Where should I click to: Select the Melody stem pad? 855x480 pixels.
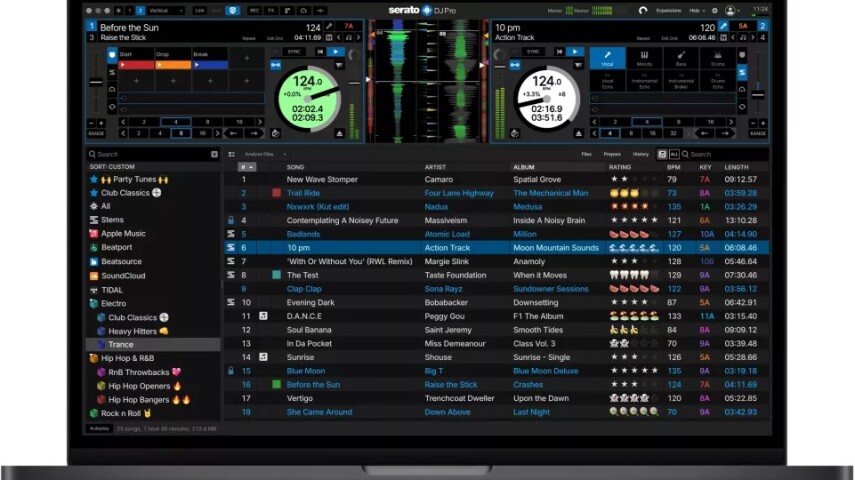pyautogui.click(x=644, y=58)
